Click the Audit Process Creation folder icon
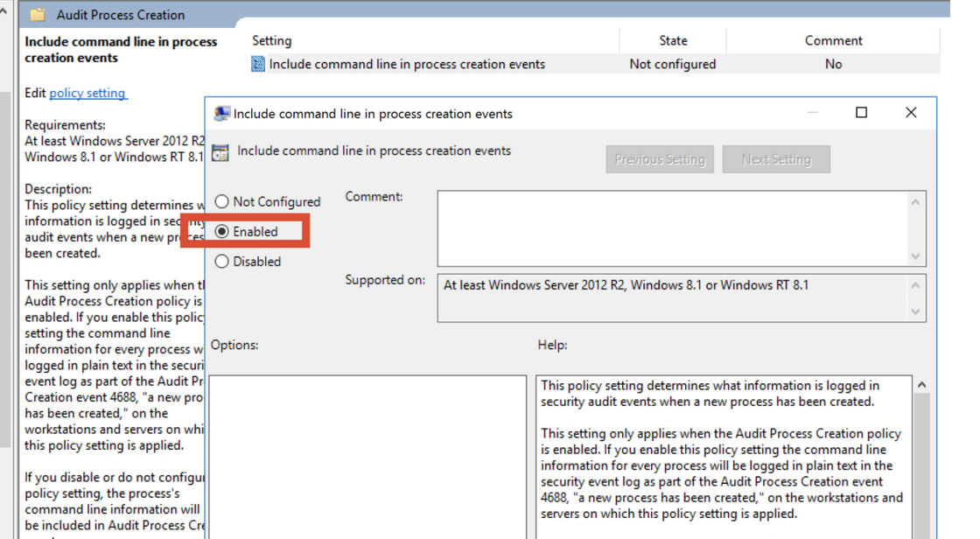 click(38, 14)
